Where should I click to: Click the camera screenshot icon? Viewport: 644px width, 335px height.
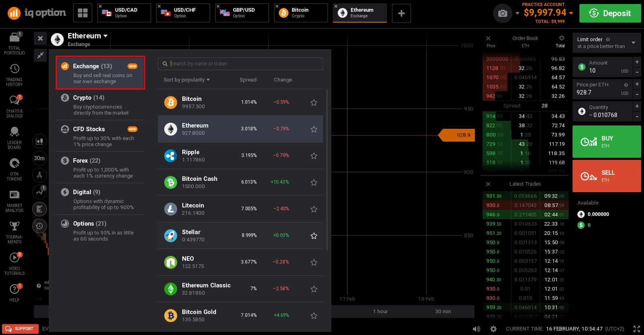point(502,13)
